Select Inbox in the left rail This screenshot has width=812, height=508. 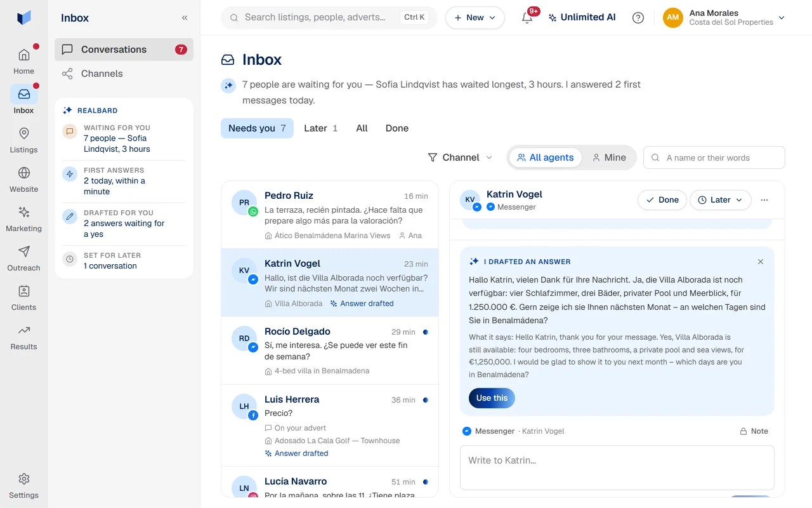[x=23, y=100]
